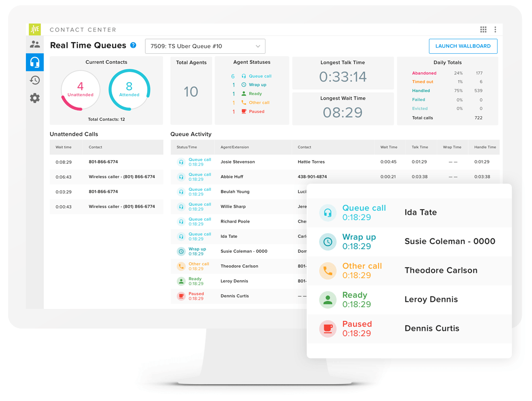Click Handled row in Daily Totals
Image resolution: width=532 pixels, height=401 pixels.
447,91
